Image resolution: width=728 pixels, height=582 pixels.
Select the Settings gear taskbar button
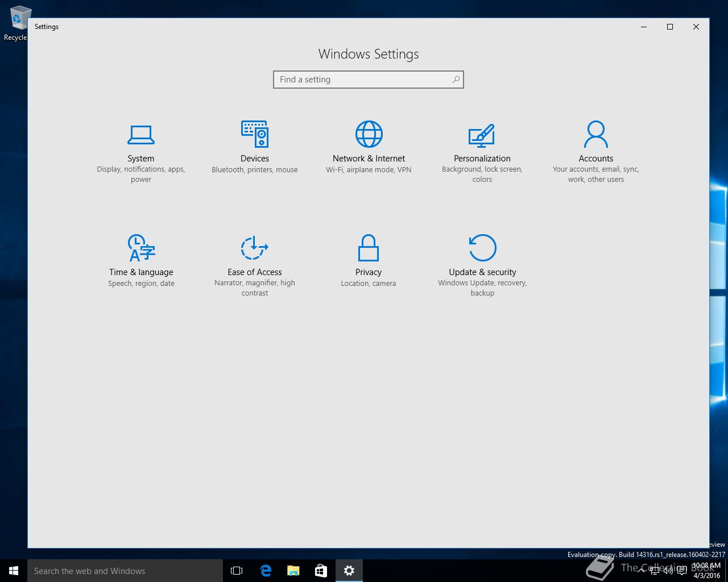349,571
